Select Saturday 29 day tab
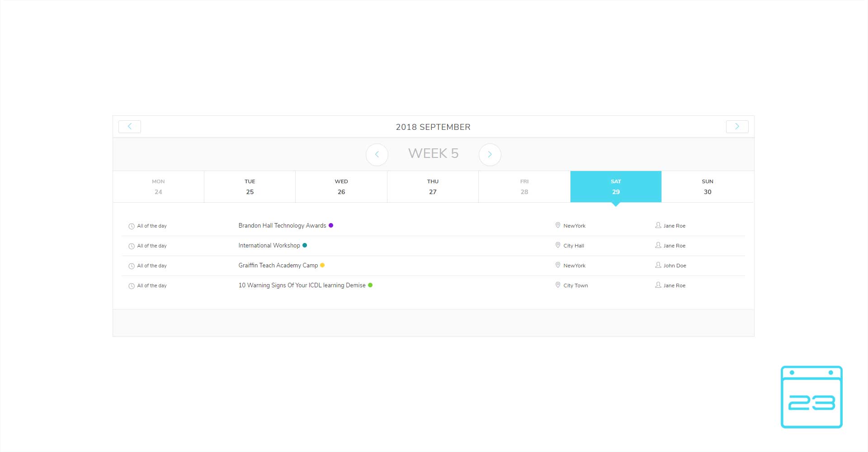This screenshot has height=452, width=868. point(616,186)
